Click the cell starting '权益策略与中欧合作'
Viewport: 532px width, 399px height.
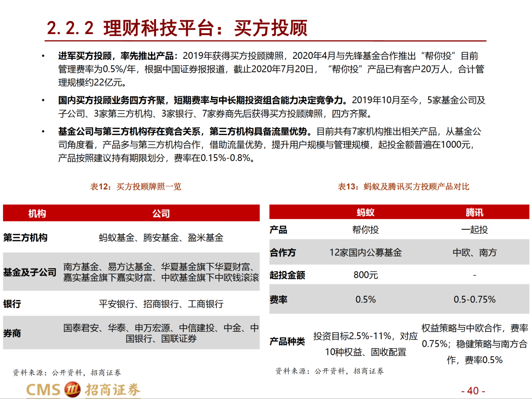point(474,344)
